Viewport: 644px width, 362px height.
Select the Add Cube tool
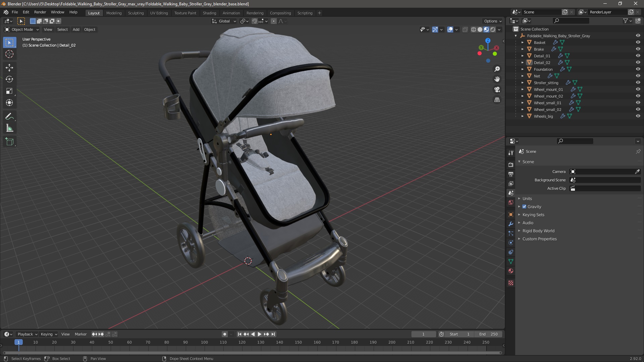tap(9, 142)
